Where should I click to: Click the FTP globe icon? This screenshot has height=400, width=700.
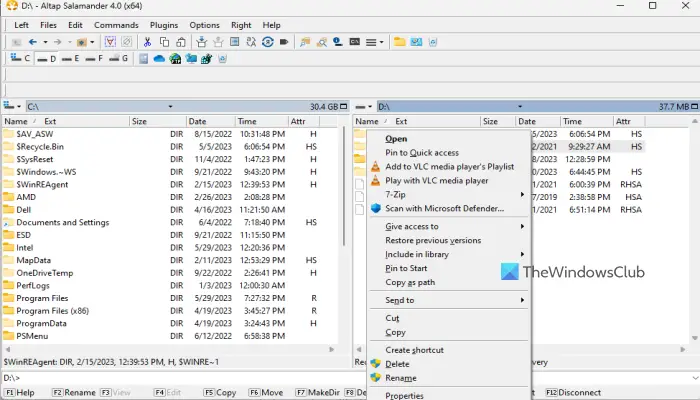(175, 58)
